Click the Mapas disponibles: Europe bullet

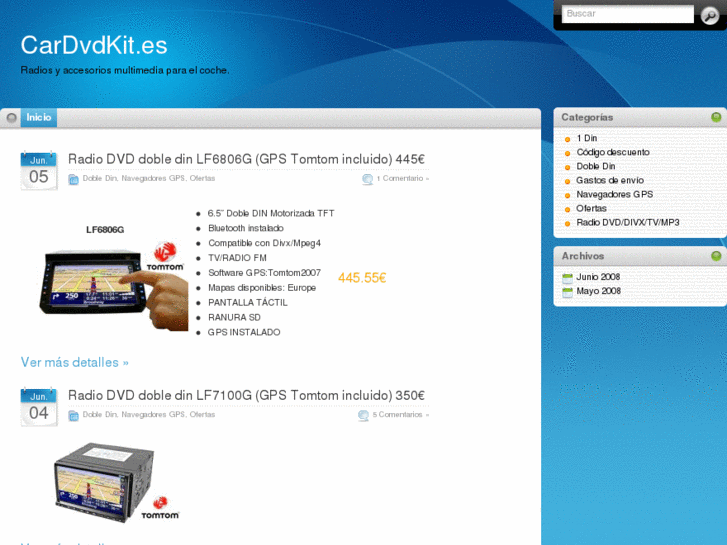[262, 288]
